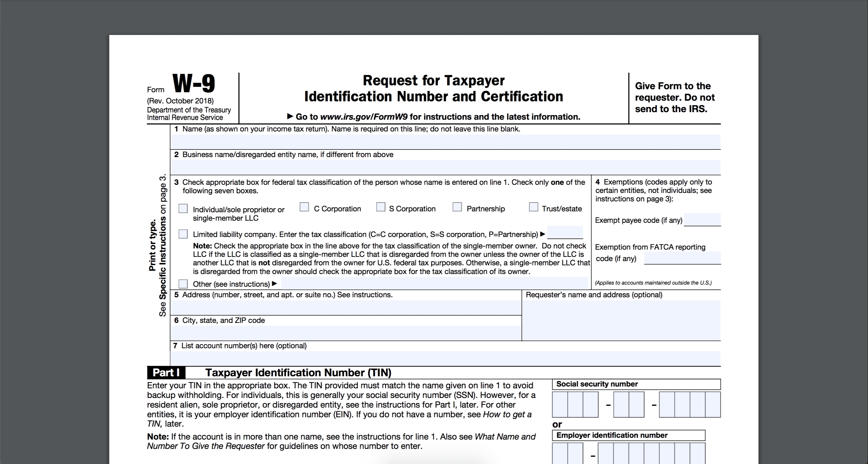The image size is (868, 464).
Task: Click the Other classification checkbox
Action: [183, 284]
